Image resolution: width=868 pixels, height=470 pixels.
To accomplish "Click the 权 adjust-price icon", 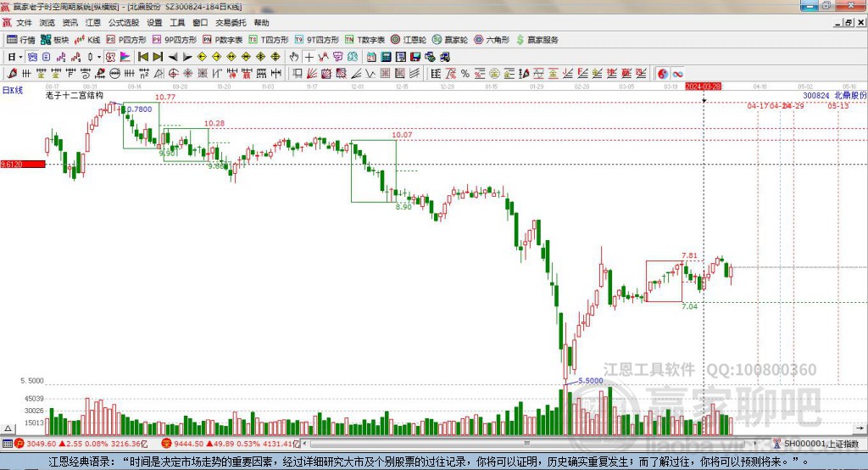I will click(110, 57).
